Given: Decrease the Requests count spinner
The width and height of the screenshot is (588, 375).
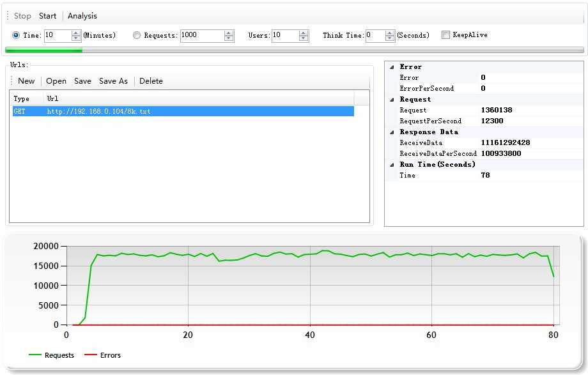Looking at the screenshot, I should pos(229,38).
